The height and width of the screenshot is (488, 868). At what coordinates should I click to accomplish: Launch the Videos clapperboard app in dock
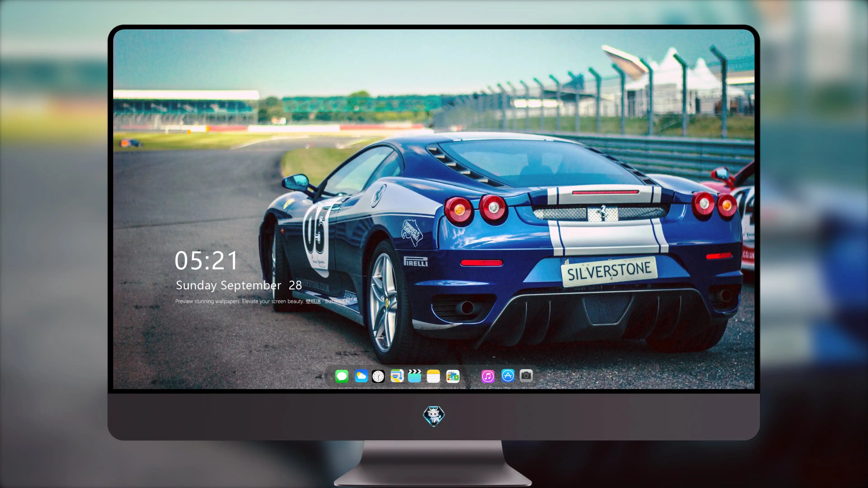(x=415, y=376)
